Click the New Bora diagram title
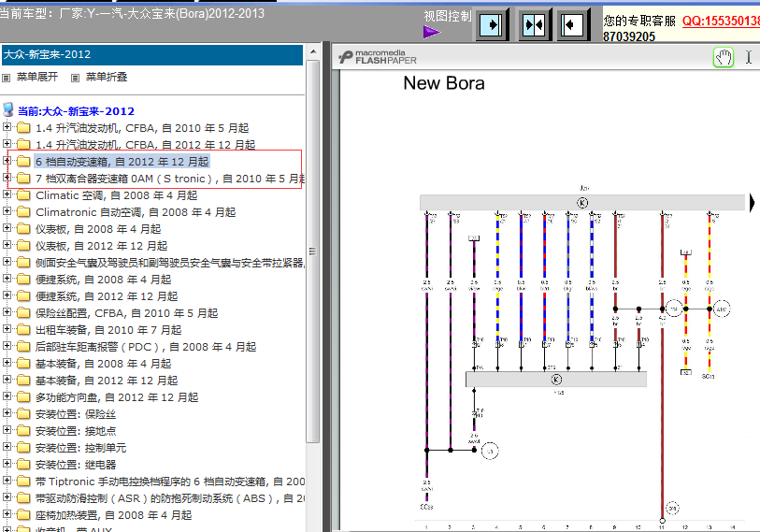This screenshot has height=532, width=760. click(x=443, y=83)
